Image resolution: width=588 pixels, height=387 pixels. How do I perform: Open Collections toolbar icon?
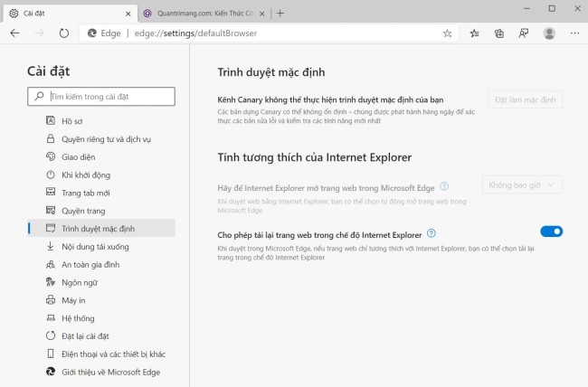[499, 33]
